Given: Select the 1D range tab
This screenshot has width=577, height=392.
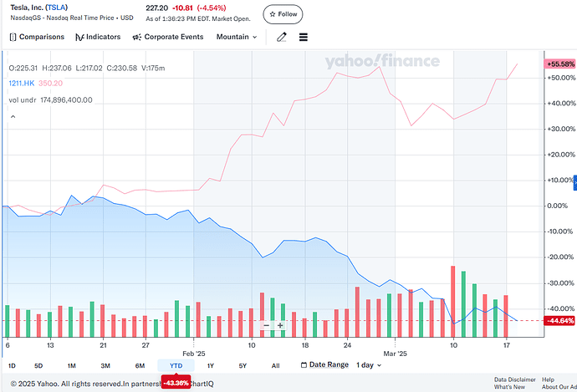Looking at the screenshot, I should point(12,365).
